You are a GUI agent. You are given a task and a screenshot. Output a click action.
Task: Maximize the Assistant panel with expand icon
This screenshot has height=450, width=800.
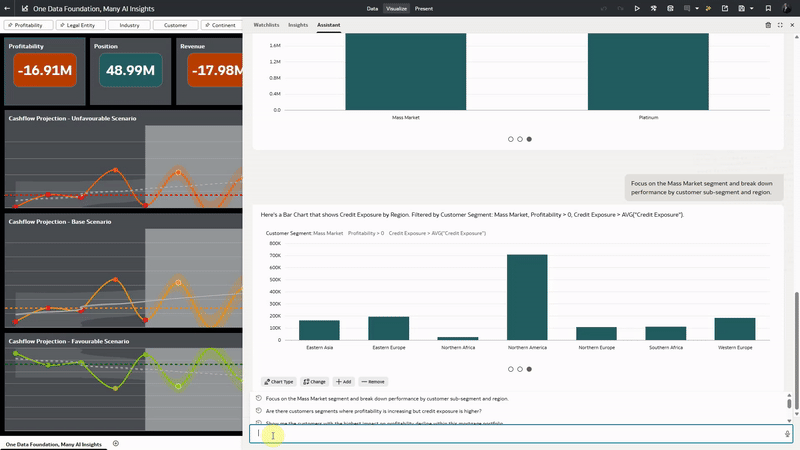[x=780, y=25]
